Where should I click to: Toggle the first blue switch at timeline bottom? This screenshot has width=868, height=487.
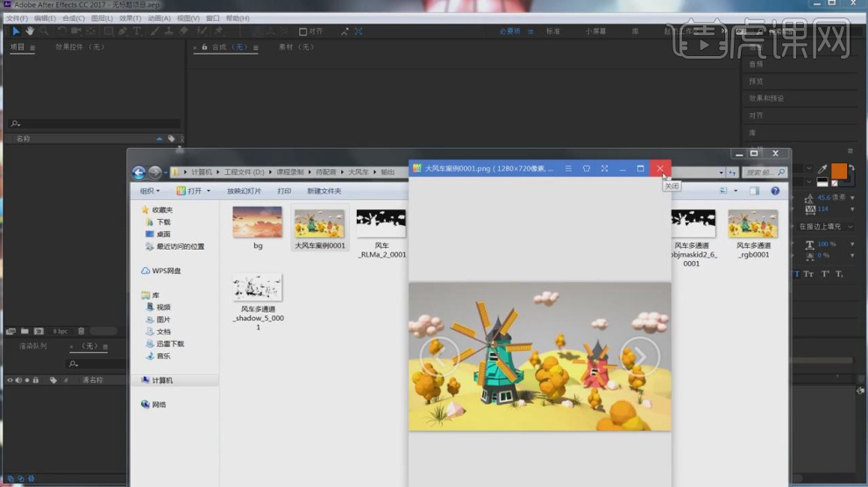click(11, 478)
